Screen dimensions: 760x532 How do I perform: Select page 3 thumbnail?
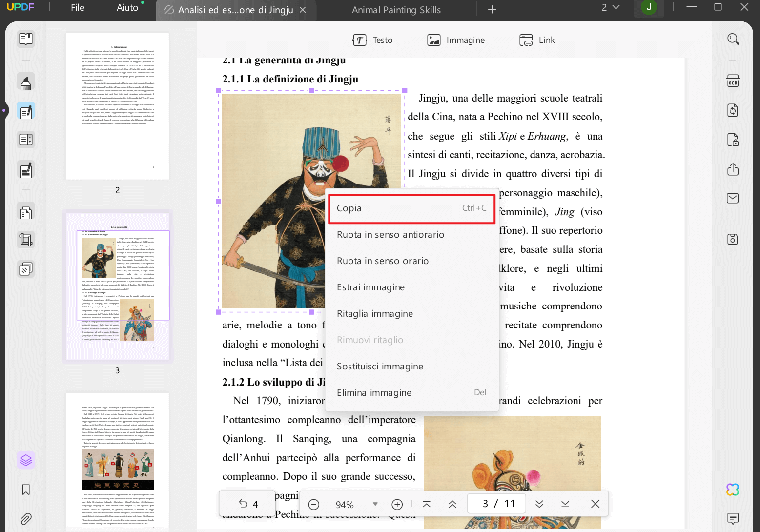[118, 286]
